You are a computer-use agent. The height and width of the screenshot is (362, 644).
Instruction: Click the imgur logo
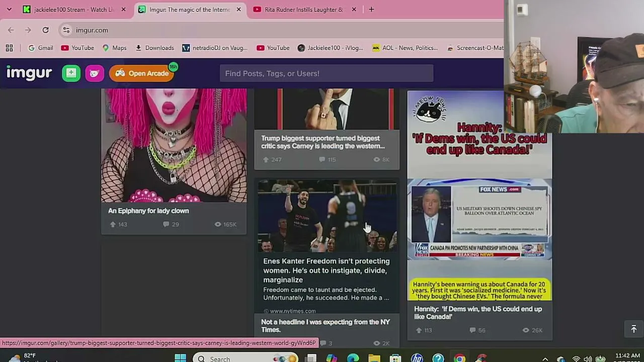point(29,73)
